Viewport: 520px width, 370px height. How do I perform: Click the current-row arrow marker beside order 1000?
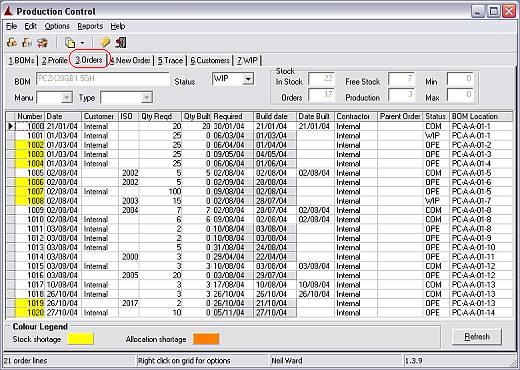[x=11, y=126]
